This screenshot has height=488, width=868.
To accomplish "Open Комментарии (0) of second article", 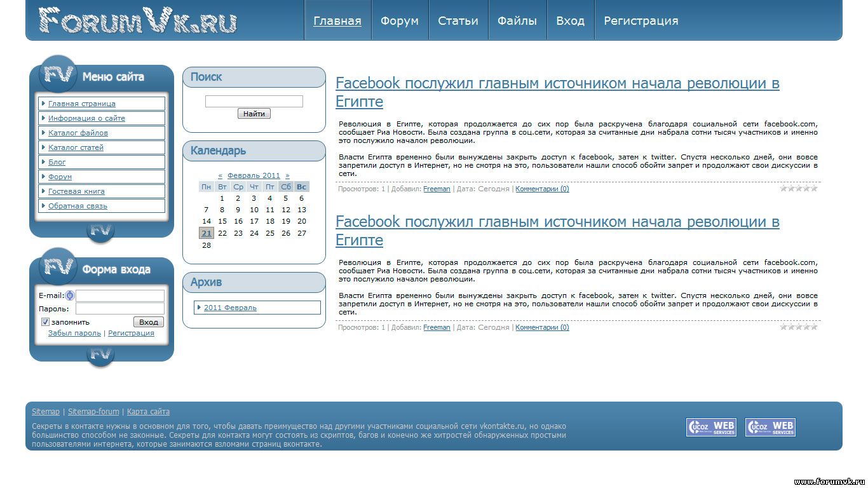I will pos(542,327).
